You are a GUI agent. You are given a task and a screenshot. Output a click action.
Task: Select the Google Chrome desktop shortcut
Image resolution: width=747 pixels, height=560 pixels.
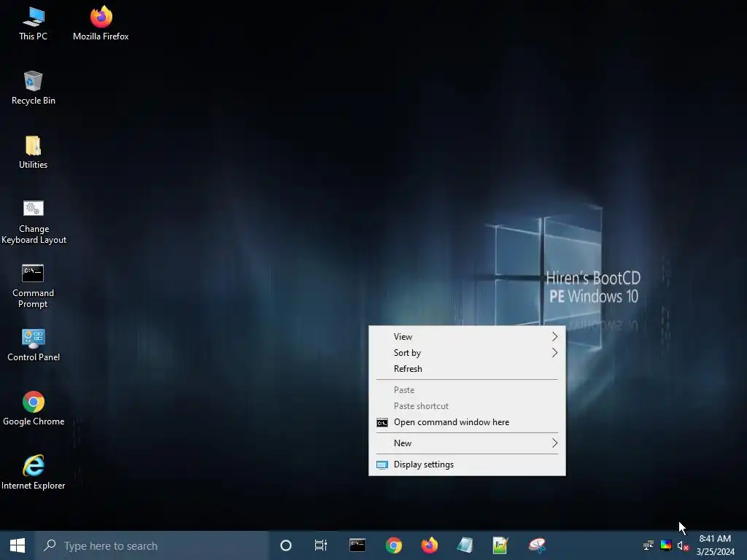pos(34,409)
